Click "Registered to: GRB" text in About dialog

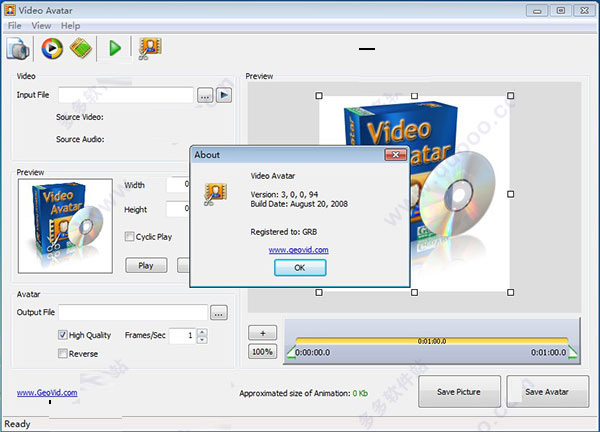[x=284, y=232]
